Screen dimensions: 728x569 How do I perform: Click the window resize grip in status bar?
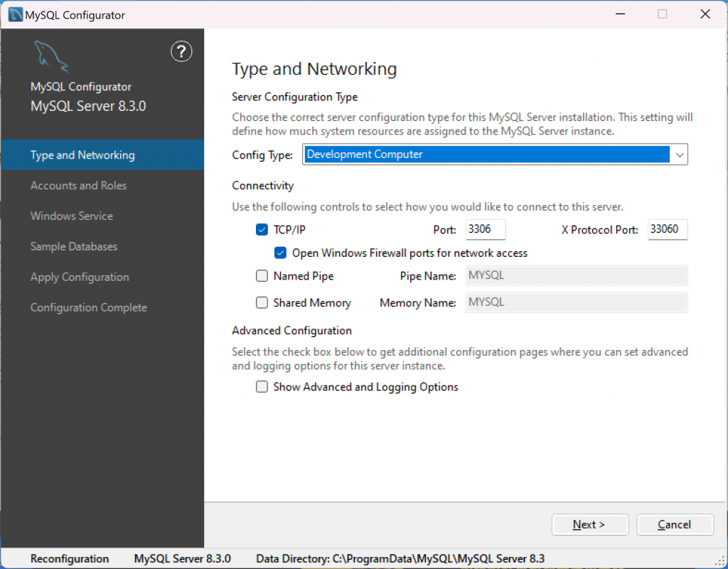pyautogui.click(x=720, y=561)
